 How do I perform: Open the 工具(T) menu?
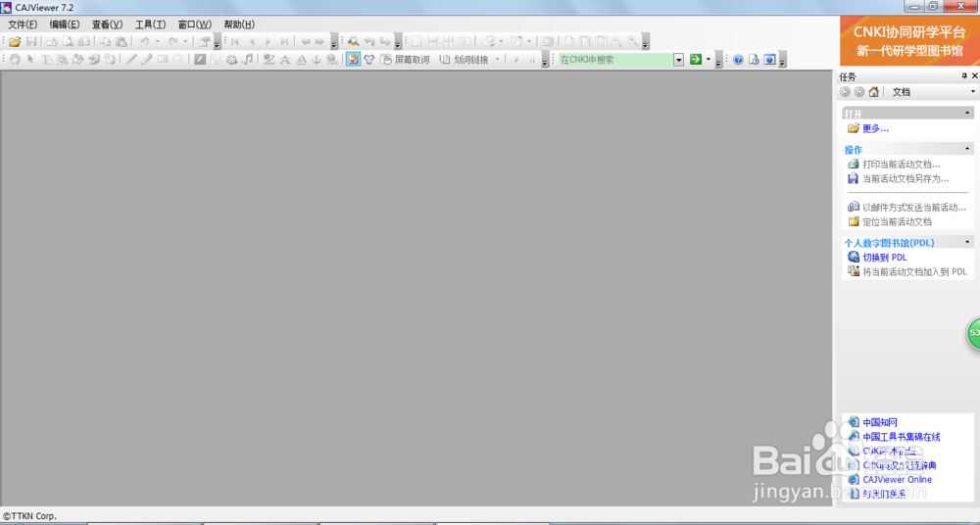tap(151, 24)
